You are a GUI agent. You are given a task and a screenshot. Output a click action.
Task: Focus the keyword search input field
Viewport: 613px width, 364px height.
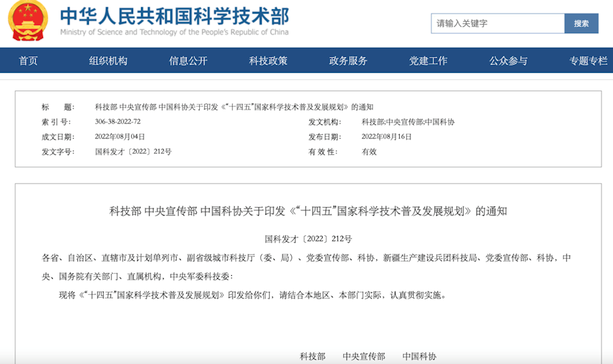pos(498,23)
